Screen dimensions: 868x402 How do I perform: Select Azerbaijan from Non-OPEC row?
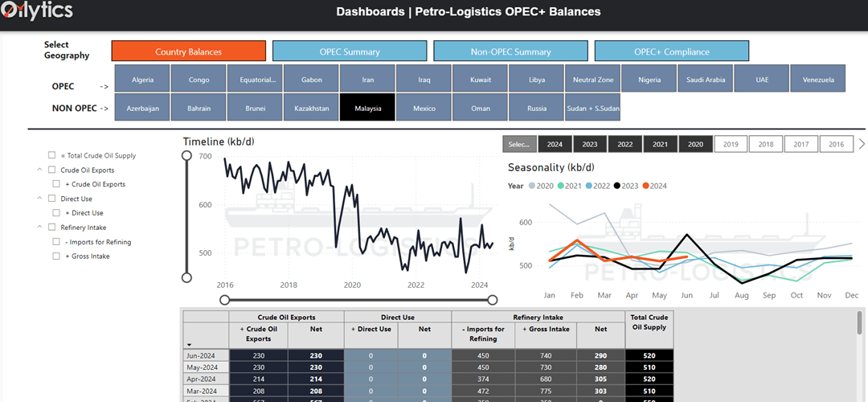click(x=142, y=108)
